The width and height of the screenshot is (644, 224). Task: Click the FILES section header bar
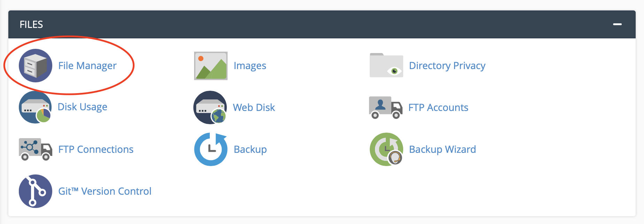[x=314, y=24]
